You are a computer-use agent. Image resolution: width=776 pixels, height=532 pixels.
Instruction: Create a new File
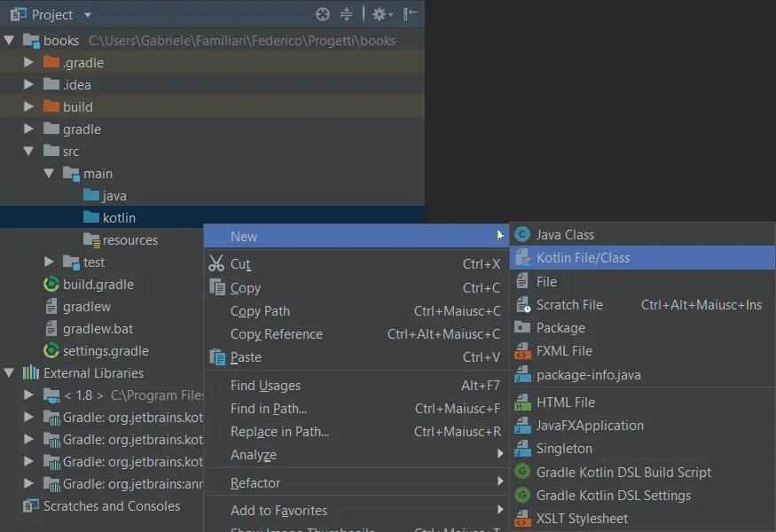tap(642, 282)
